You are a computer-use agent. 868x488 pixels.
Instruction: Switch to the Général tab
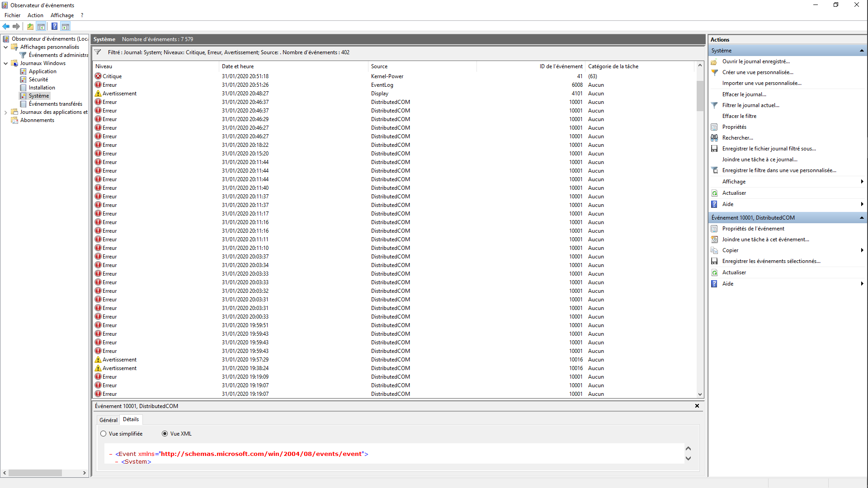(108, 420)
